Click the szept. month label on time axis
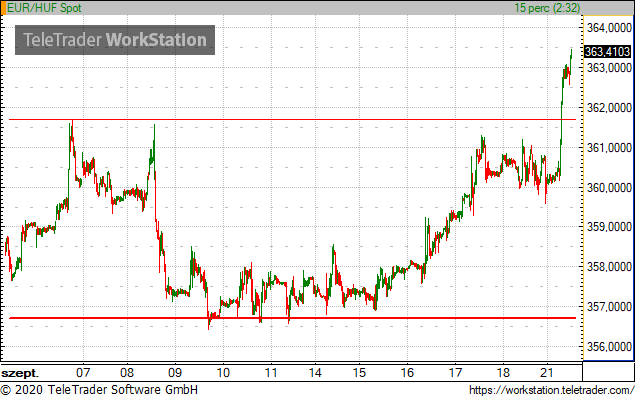635x399 pixels. 20,373
